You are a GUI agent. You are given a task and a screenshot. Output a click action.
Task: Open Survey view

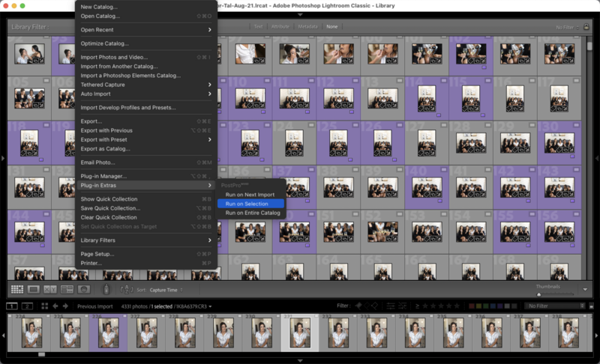click(x=67, y=290)
